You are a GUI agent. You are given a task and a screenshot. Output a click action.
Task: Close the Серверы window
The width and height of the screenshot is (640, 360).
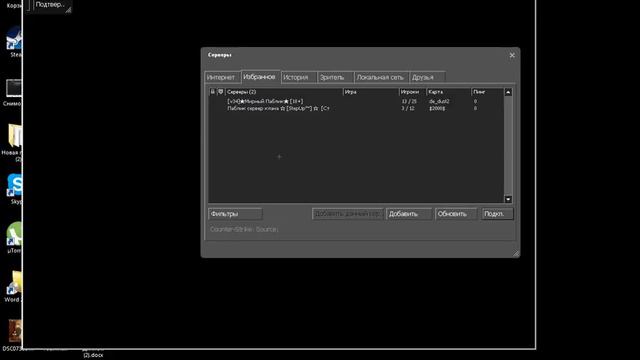512,55
